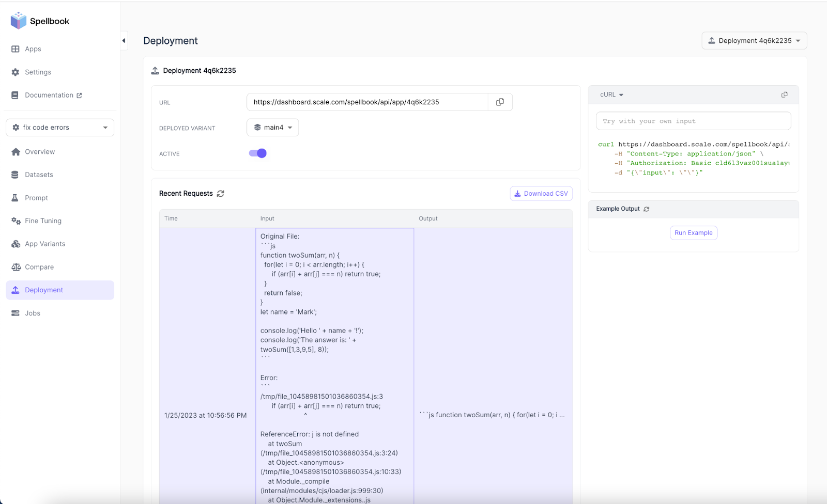Click the Overview home icon
Screen dimensions: 827x504
(x=16, y=152)
